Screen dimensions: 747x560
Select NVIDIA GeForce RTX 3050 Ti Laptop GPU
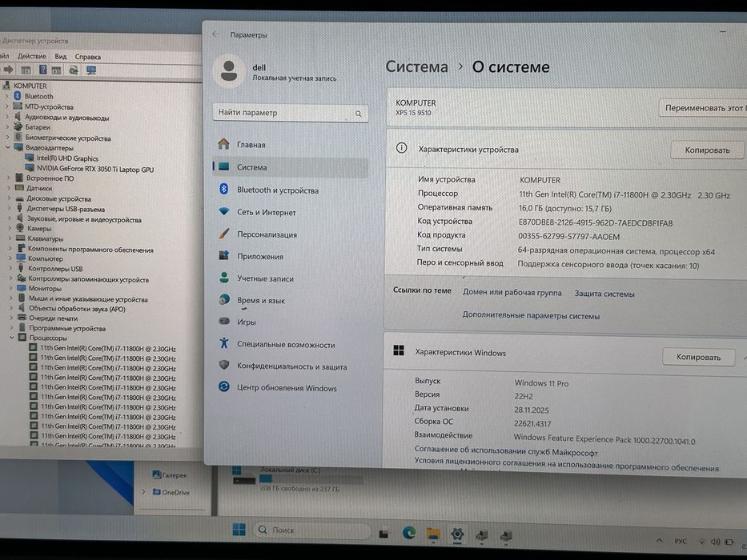(x=95, y=169)
